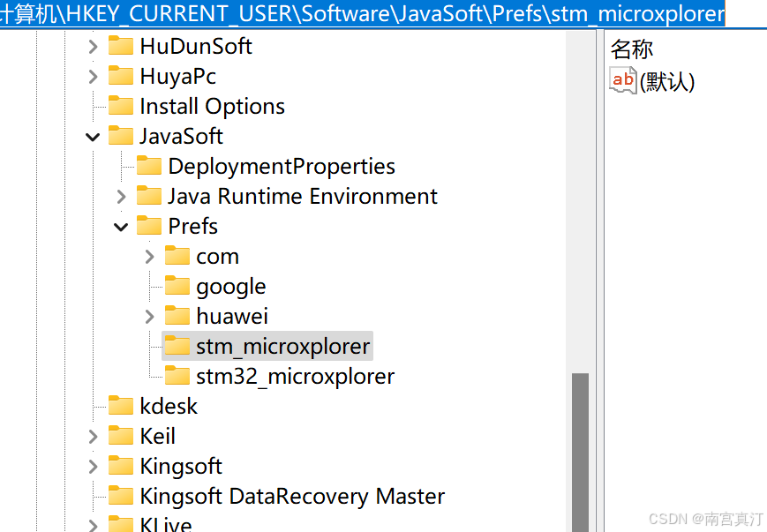
Task: Select the google key label
Action: (x=231, y=288)
